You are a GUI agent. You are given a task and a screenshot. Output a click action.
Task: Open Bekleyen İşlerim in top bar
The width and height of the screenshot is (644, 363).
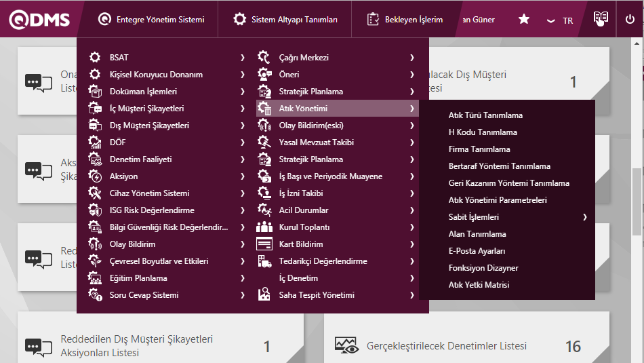[x=405, y=20]
